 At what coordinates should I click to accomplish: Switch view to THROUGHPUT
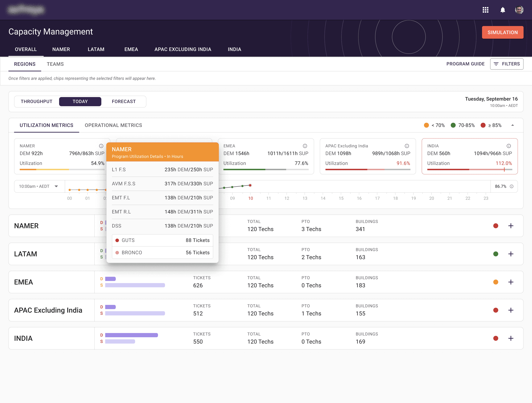click(x=37, y=101)
